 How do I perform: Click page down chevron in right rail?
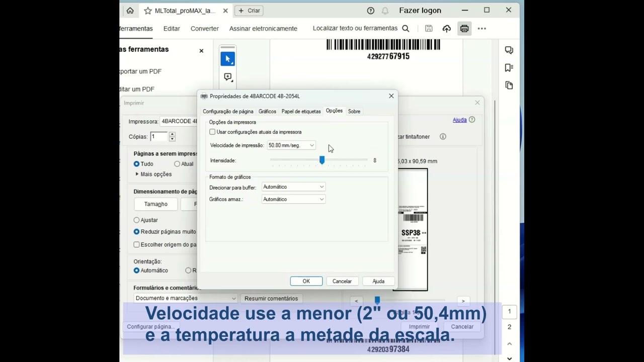pos(509,358)
